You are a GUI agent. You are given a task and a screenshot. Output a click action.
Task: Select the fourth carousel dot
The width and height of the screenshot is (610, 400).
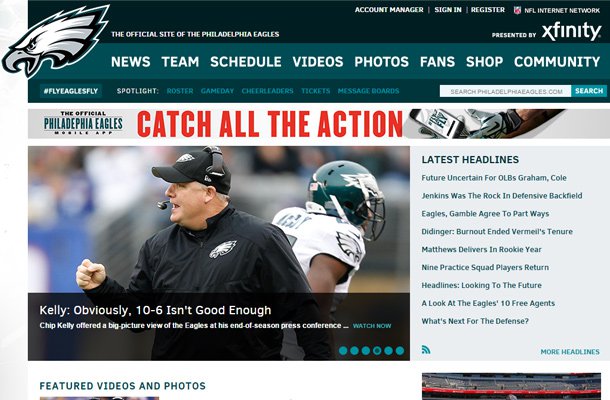(377, 351)
